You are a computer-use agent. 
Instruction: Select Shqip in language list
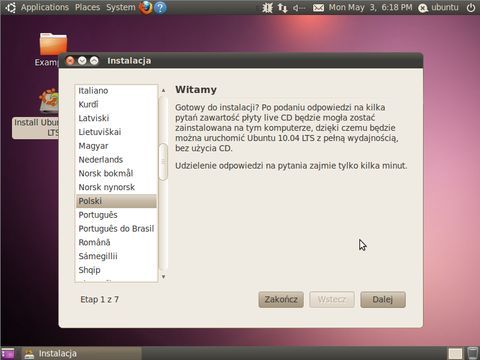point(116,270)
